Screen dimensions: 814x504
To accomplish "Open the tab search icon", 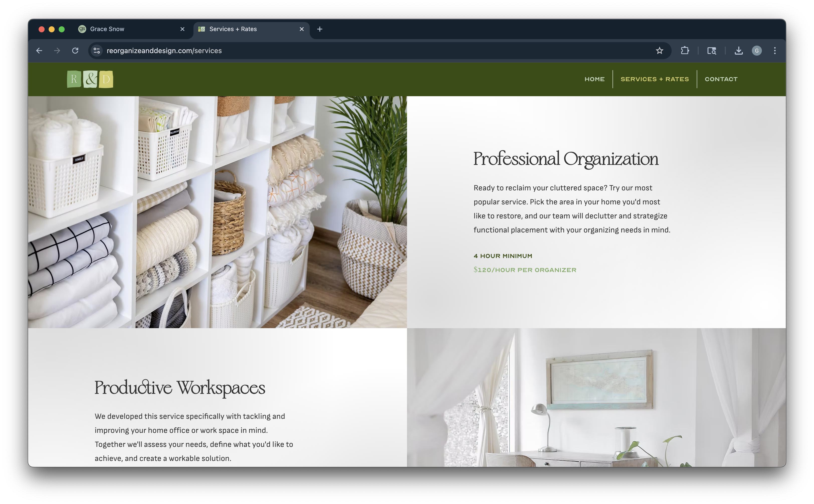I will (x=712, y=51).
